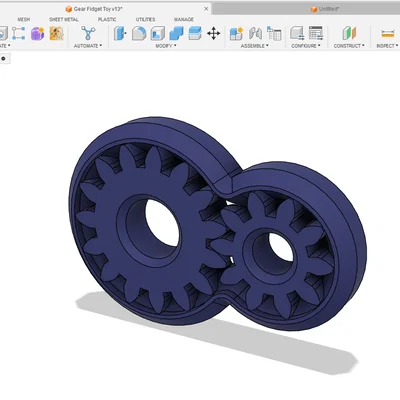Toggle the small dot browser button

tap(3, 59)
